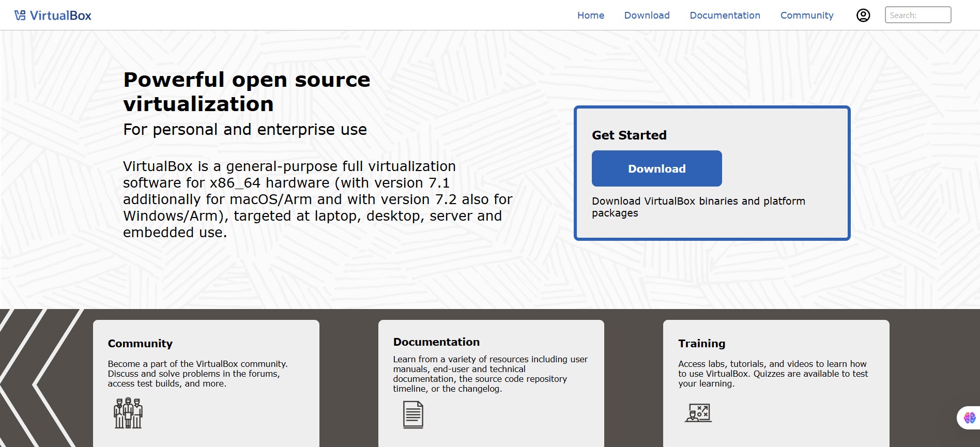Focus the Search input field
This screenshot has width=980, height=447.
(917, 15)
